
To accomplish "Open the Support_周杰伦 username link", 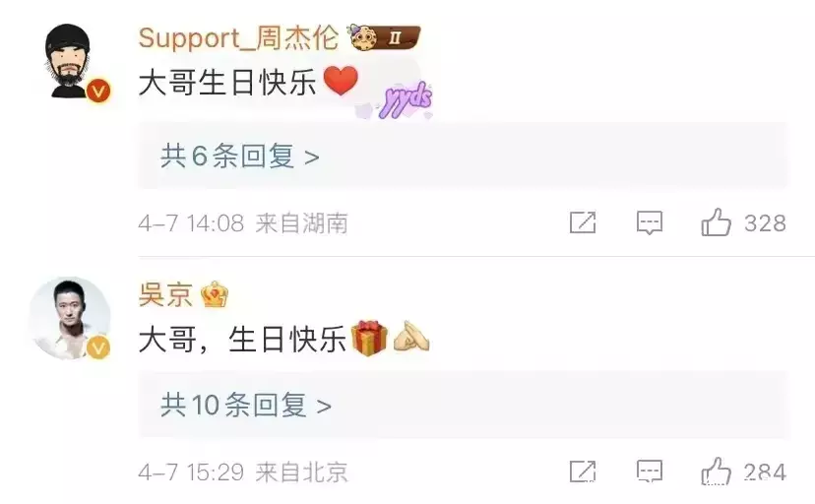I will pos(238,38).
